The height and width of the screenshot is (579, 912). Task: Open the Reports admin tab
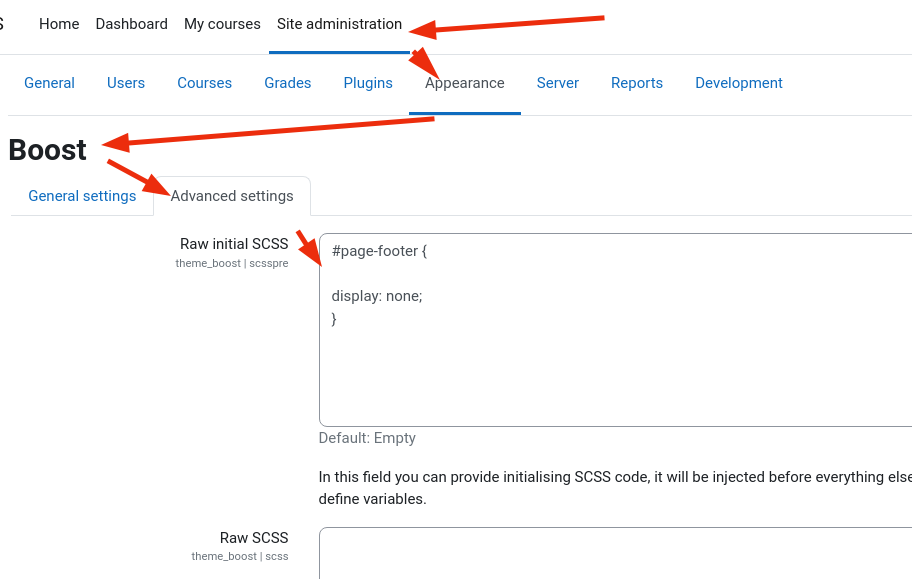pos(636,83)
